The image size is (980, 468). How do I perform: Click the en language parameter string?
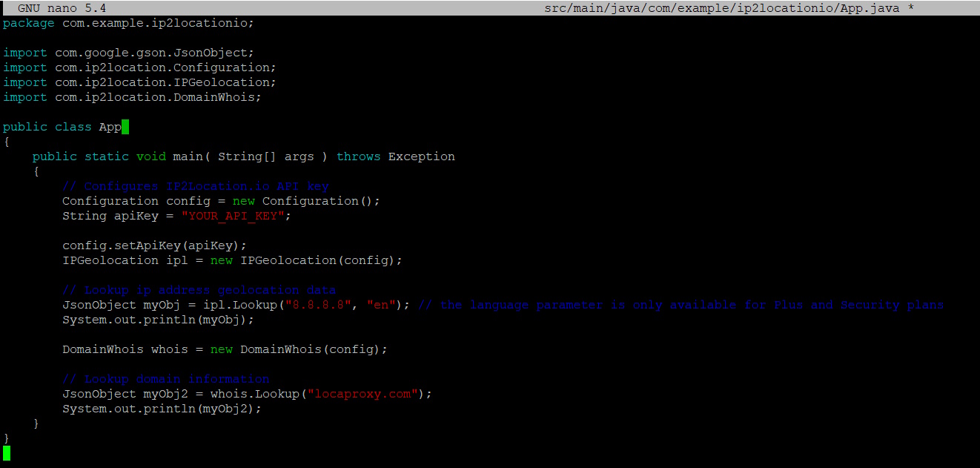point(380,304)
